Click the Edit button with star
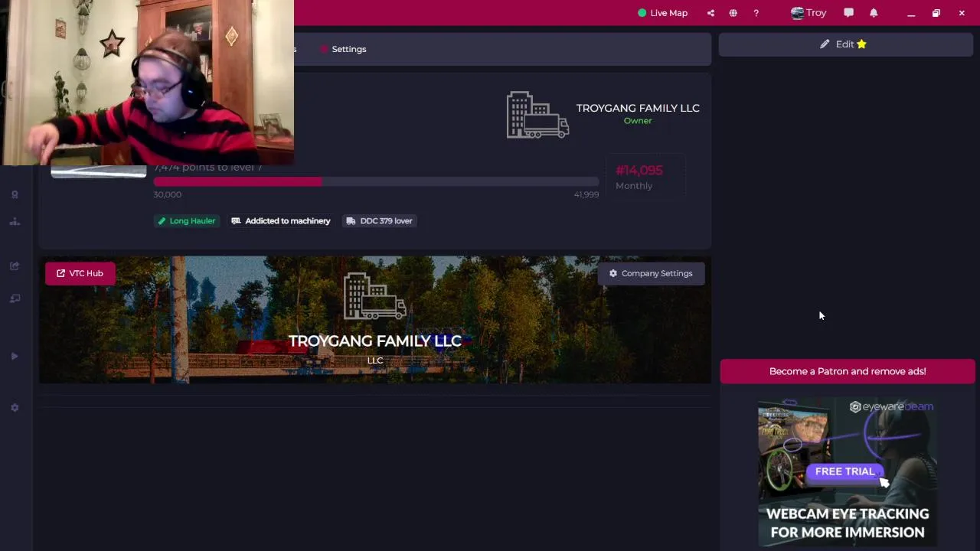 pyautogui.click(x=845, y=44)
